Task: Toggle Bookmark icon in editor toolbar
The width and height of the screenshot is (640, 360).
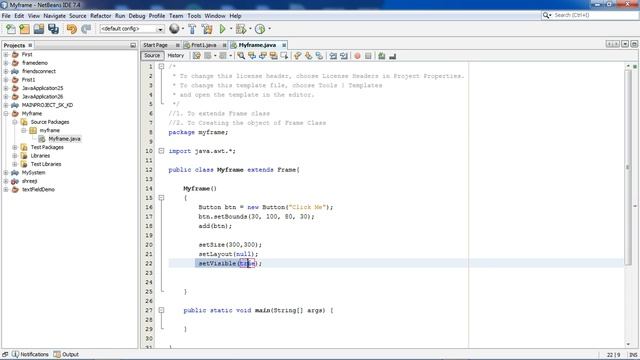Action: pyautogui.click(x=319, y=56)
